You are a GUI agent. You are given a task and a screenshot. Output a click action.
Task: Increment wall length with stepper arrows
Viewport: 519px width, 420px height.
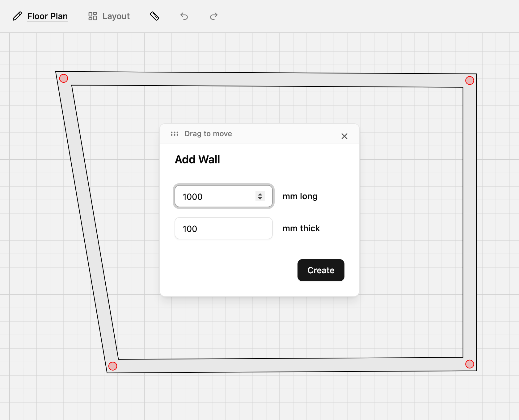click(x=260, y=194)
